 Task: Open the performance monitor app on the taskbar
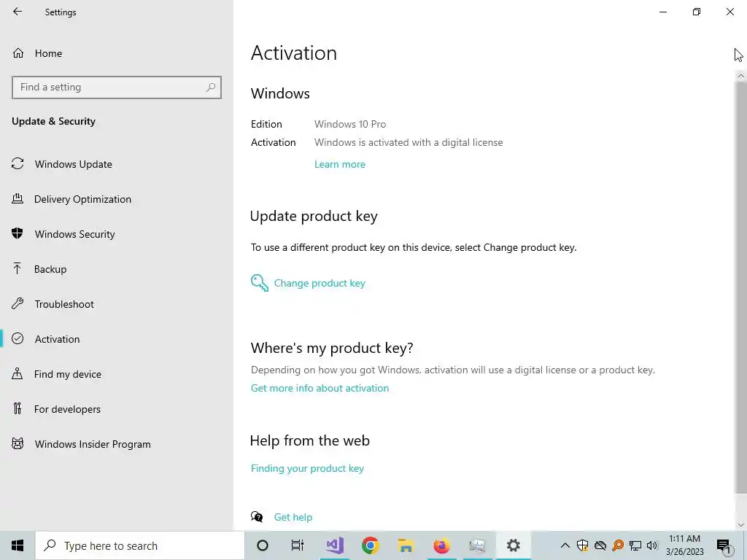point(477,545)
